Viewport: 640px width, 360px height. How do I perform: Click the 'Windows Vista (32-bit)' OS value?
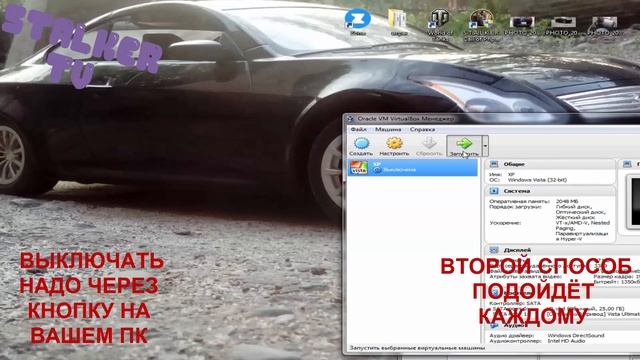pos(537,180)
